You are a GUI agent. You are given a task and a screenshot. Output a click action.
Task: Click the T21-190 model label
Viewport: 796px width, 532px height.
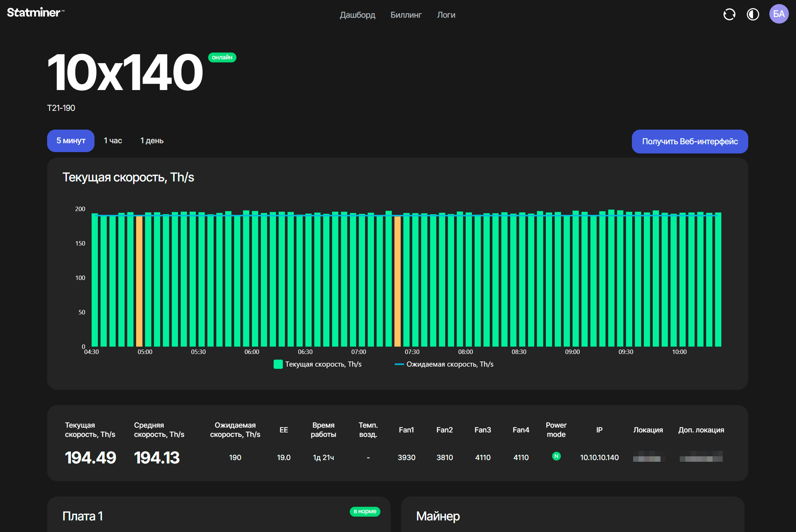point(61,108)
